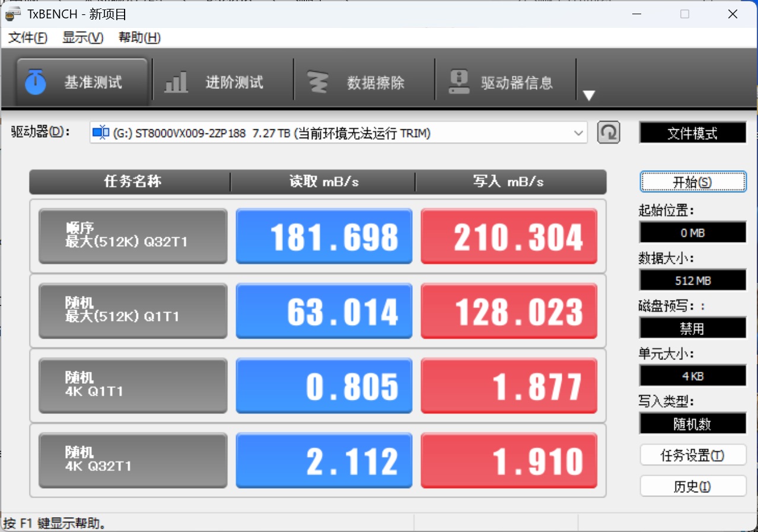Click the read result 2.112
Viewport: 758px width, 532px height.
pyautogui.click(x=324, y=460)
